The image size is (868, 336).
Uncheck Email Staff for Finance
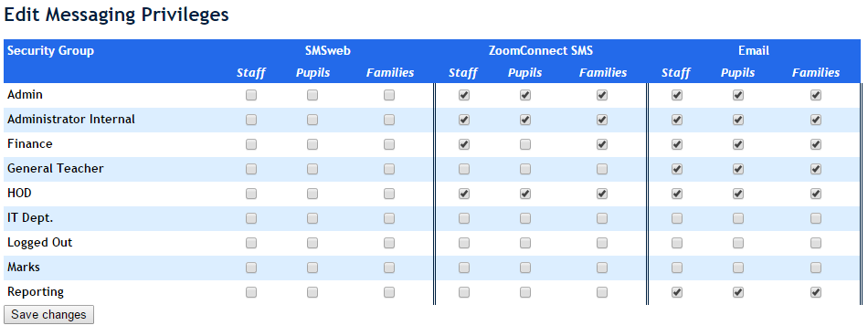point(676,144)
